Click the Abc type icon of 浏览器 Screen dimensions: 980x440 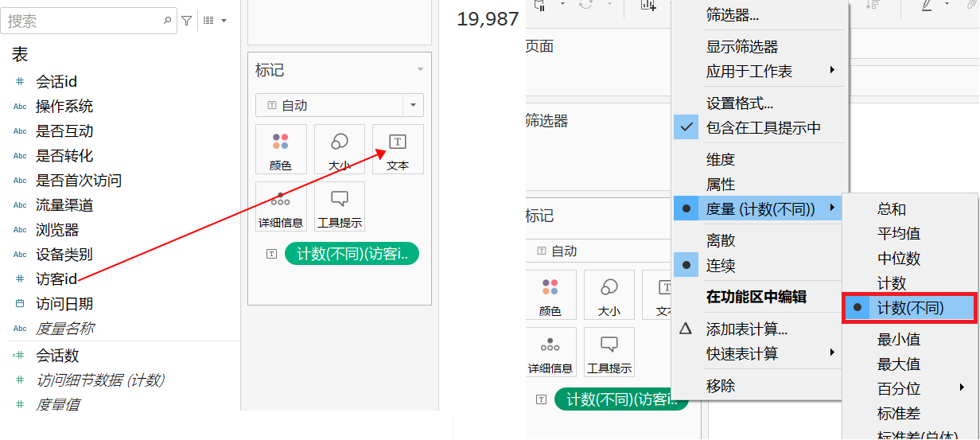coord(20,230)
